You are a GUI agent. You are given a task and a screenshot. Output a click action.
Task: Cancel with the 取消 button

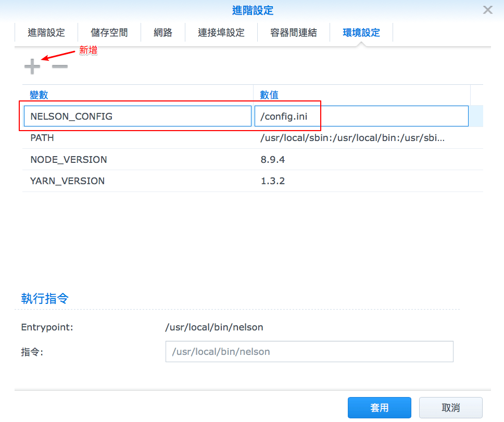click(x=451, y=407)
